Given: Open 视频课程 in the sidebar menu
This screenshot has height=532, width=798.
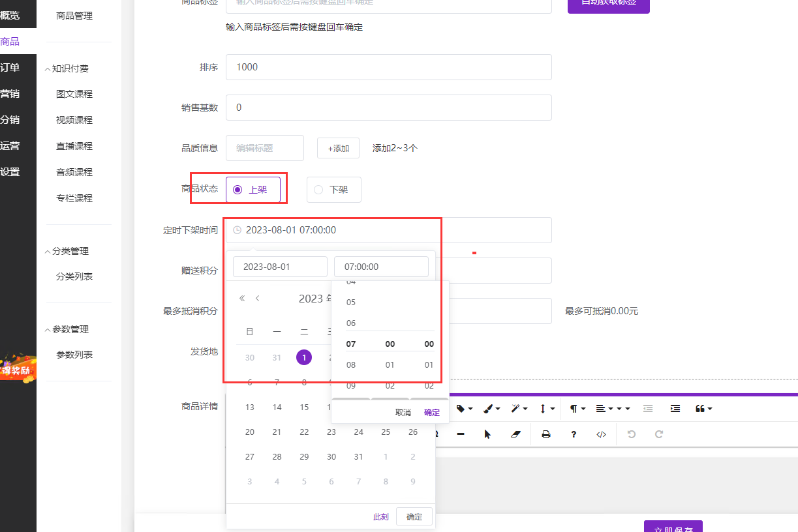Looking at the screenshot, I should [74, 120].
